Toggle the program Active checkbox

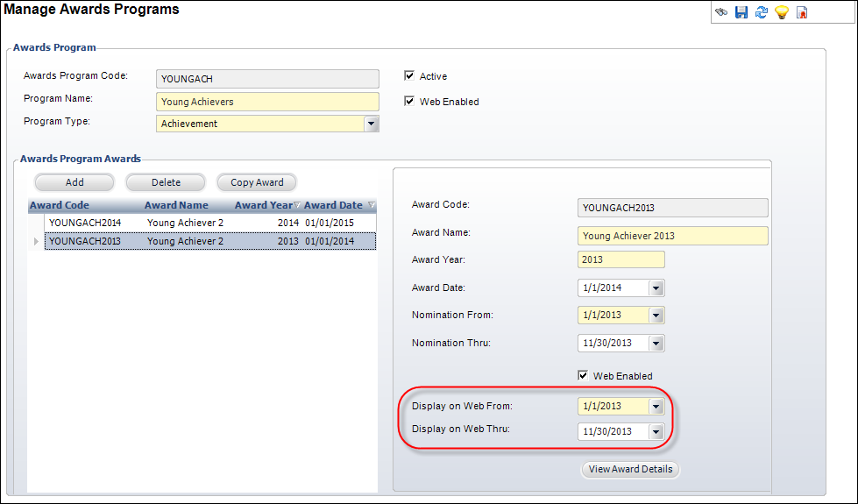(409, 75)
